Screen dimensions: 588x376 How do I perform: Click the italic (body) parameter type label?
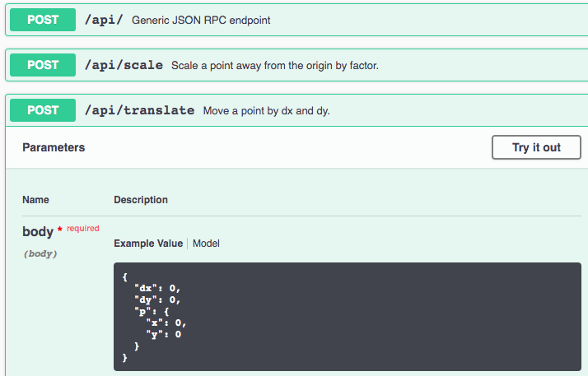(x=40, y=254)
